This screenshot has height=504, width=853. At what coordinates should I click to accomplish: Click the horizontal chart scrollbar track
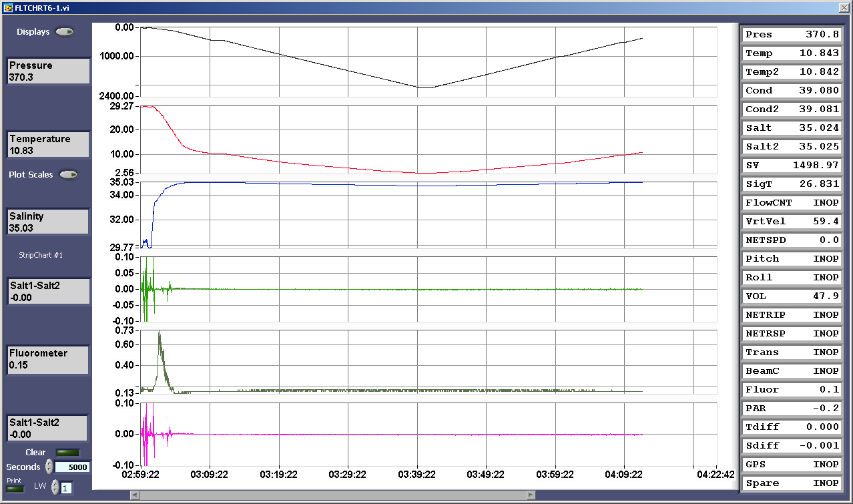coord(333,495)
